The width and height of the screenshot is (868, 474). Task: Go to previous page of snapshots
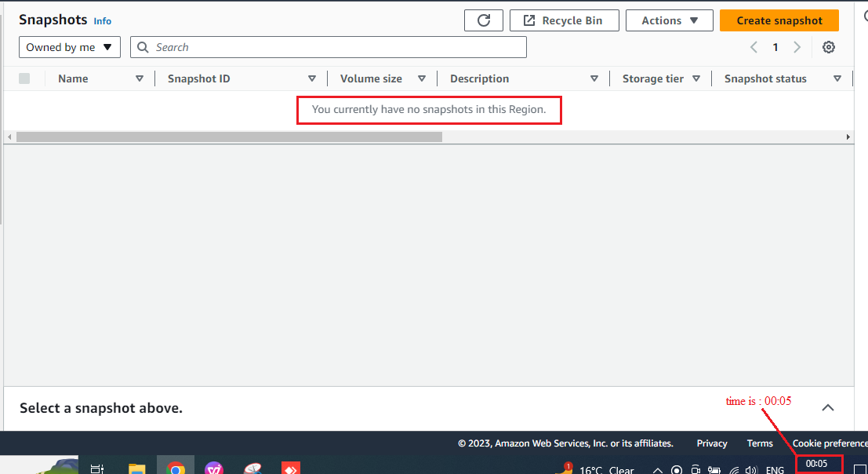click(754, 47)
